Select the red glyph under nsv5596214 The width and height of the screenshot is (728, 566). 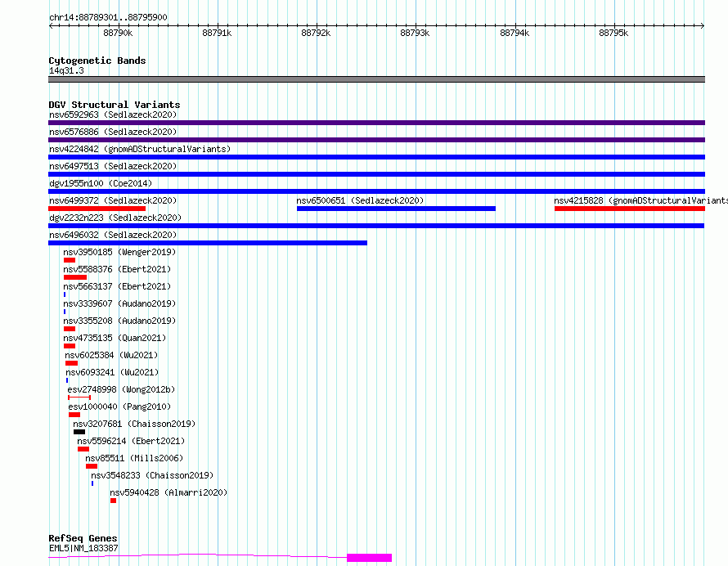[83, 449]
